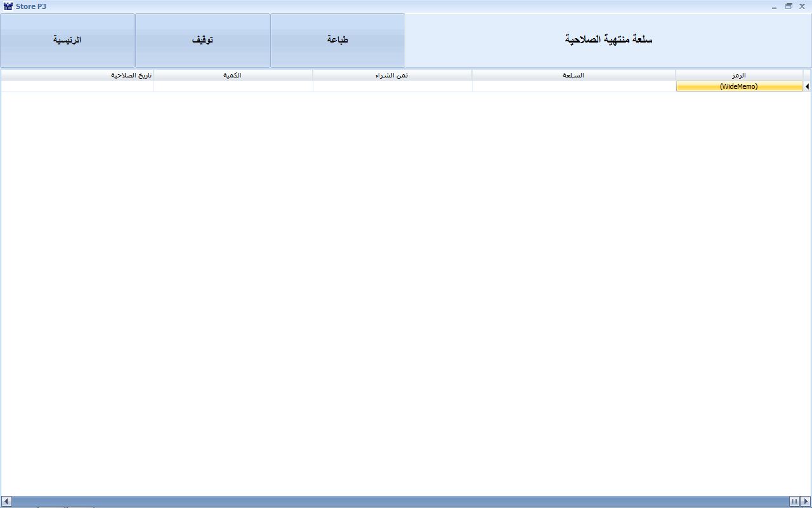This screenshot has width=812, height=508.
Task: Click the horizontal scrollbar left arrow
Action: pyautogui.click(x=6, y=501)
